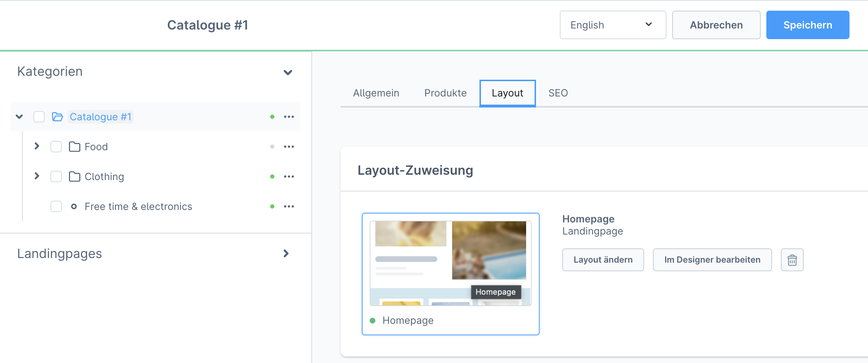Click green status dot of Free time & electronics
The height and width of the screenshot is (363, 868).
[272, 206]
